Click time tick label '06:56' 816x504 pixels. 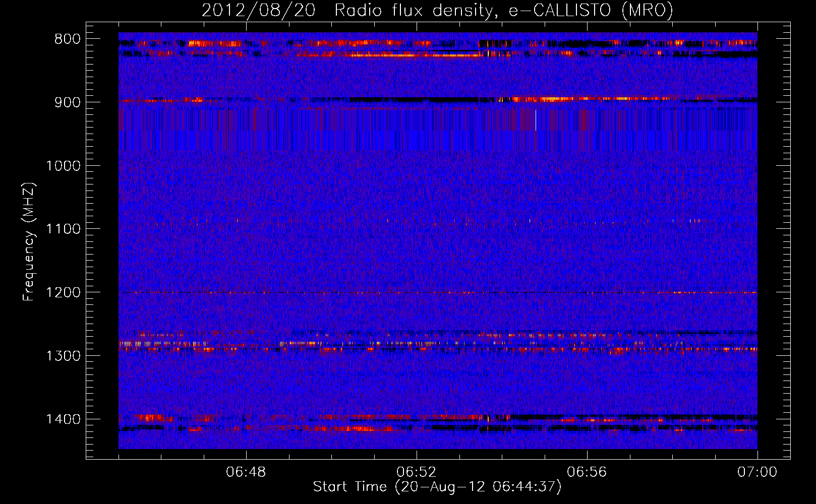tap(587, 472)
